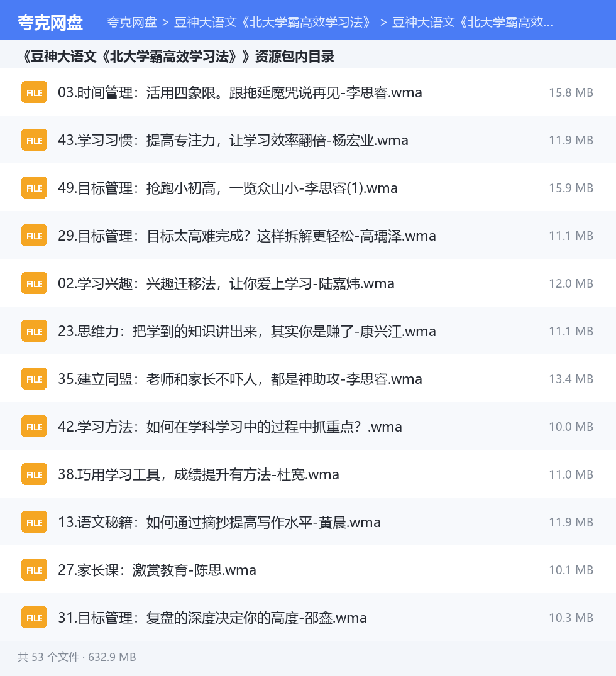Screen dimensions: 616x676
Task: Open file 42.学习方法：如何在学科学习中抓重点 wma
Action: [x=230, y=427]
